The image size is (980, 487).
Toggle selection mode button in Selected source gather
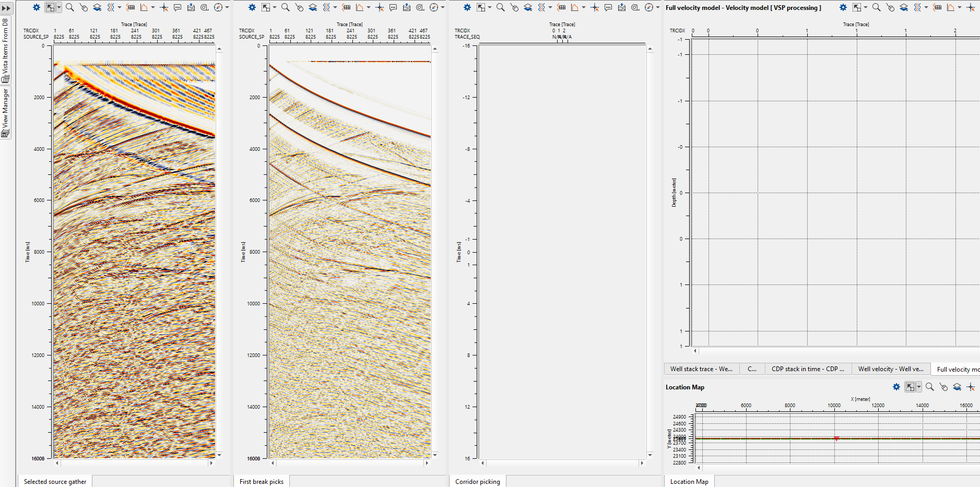50,7
